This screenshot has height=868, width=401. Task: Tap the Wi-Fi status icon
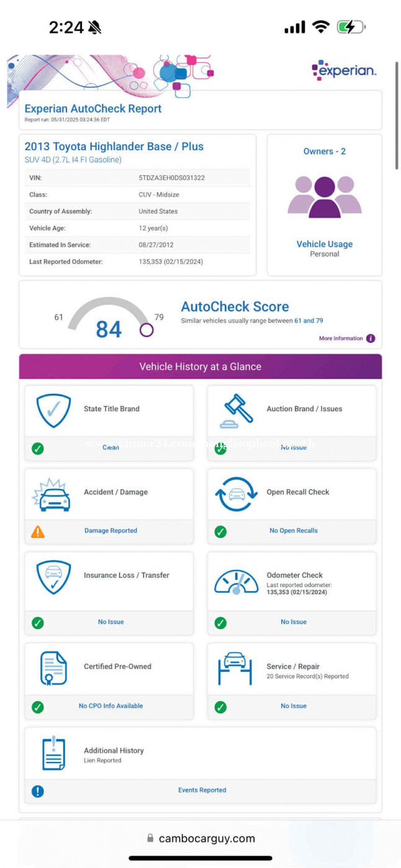coord(320,27)
